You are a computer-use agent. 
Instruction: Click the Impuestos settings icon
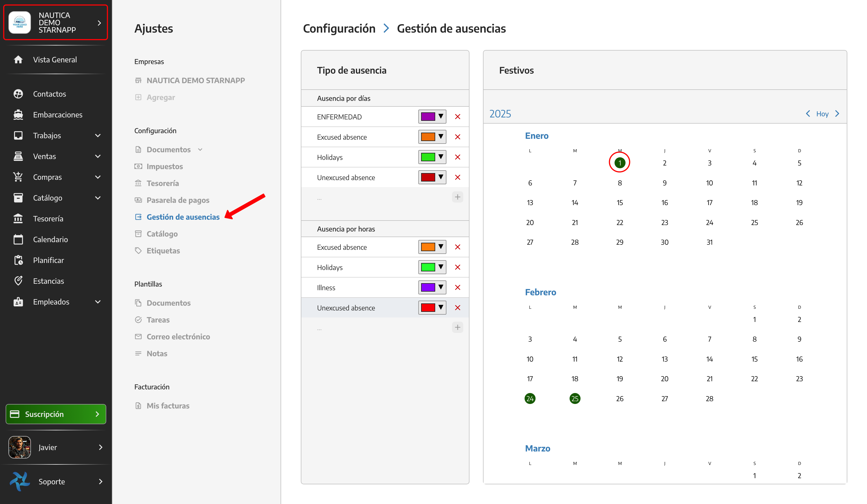[x=138, y=166]
